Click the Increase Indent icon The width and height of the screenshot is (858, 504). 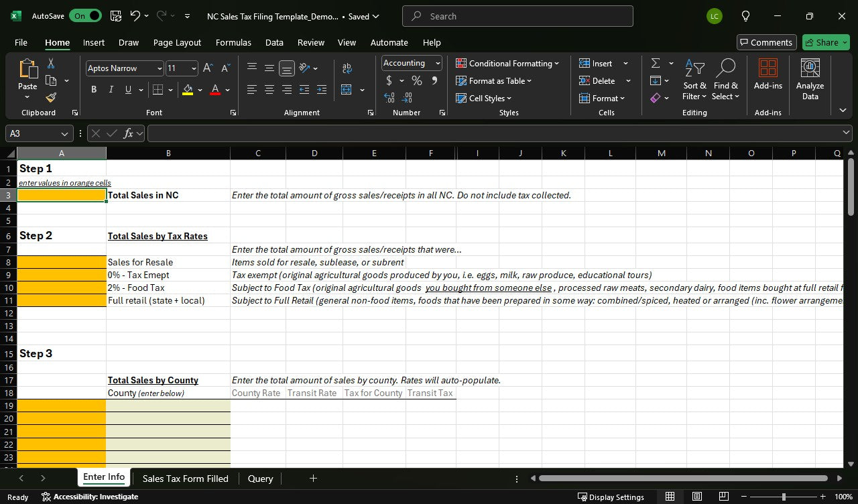322,90
